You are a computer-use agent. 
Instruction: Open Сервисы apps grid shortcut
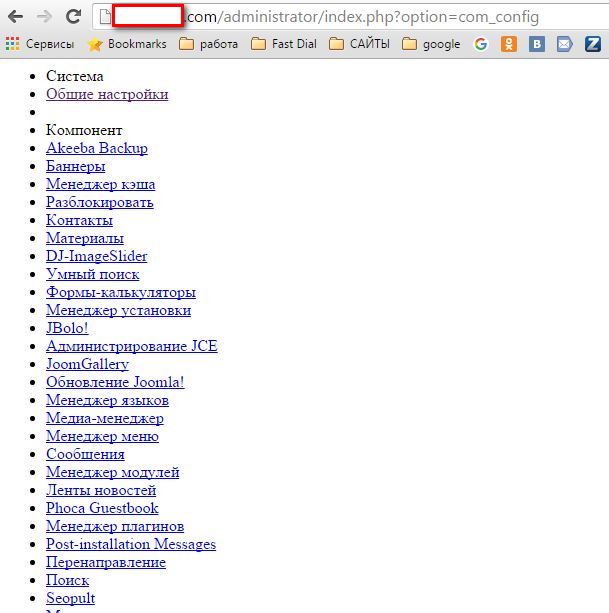coord(40,44)
